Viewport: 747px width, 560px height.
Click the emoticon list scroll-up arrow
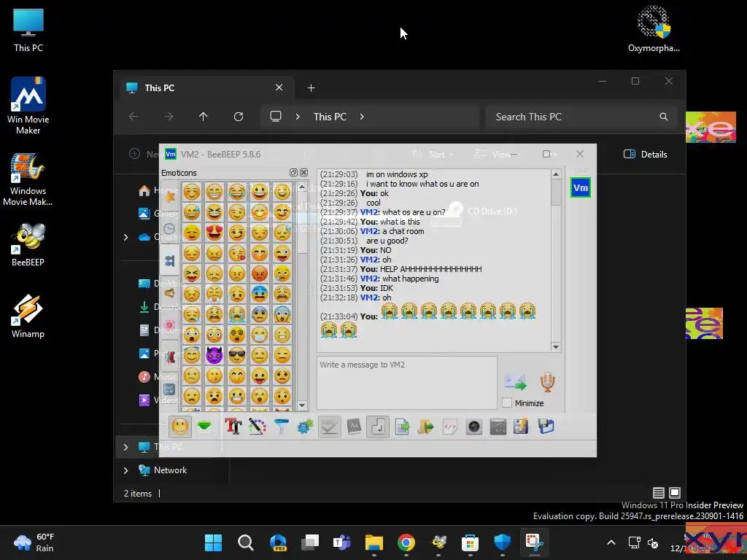tap(302, 187)
